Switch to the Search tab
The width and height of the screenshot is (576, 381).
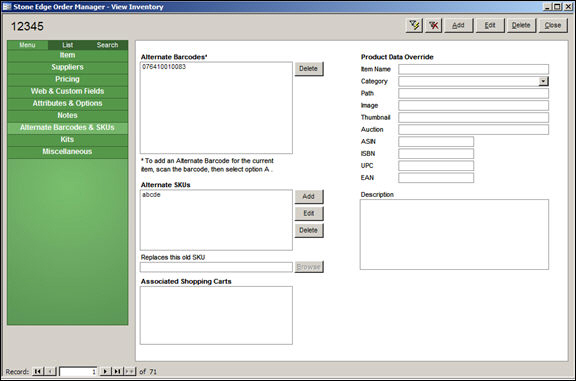click(107, 45)
